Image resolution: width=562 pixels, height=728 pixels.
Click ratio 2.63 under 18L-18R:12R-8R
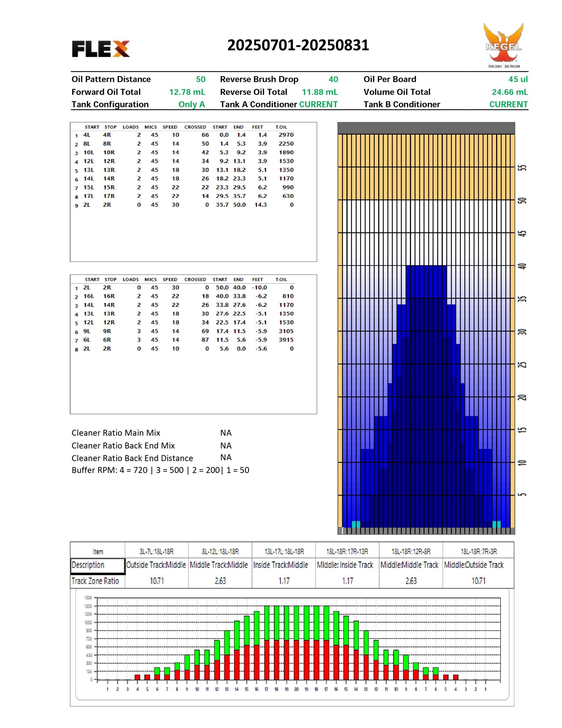pyautogui.click(x=411, y=581)
